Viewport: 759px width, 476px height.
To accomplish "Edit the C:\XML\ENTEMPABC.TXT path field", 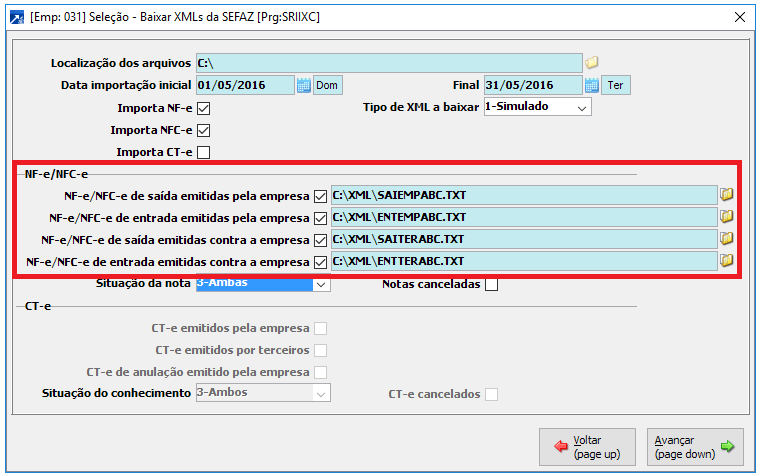I will pos(524,217).
